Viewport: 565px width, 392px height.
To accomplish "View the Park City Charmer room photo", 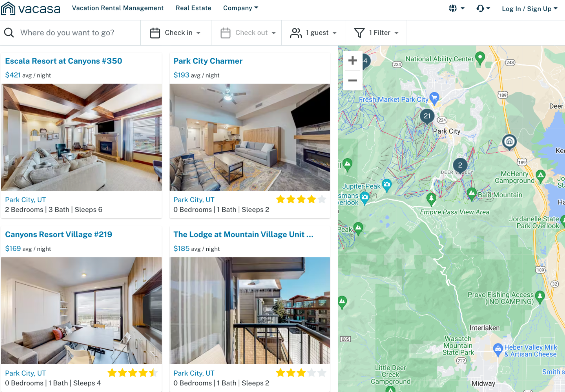I will click(x=250, y=137).
